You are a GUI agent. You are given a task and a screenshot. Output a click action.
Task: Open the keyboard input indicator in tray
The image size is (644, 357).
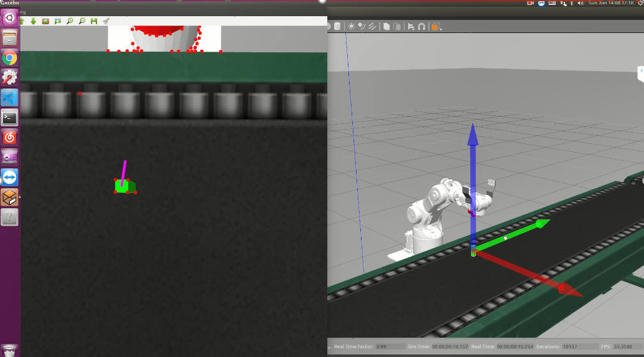[x=553, y=3]
